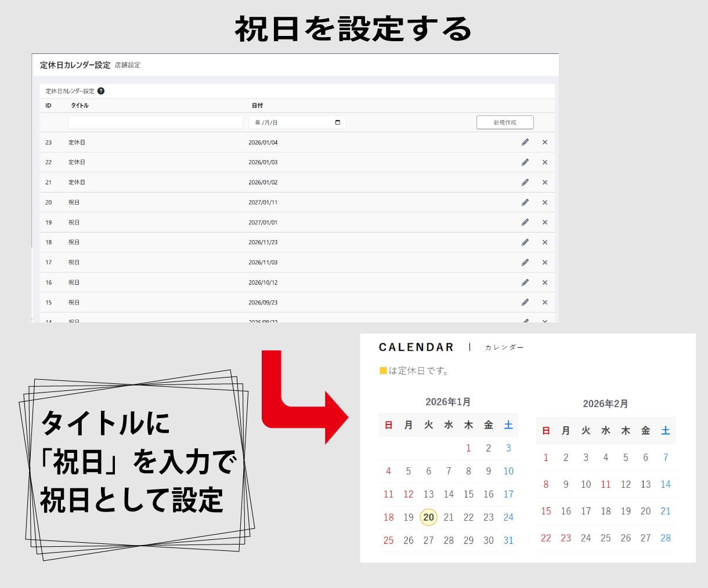Click the 新規作成 button
This screenshot has height=588, width=708.
tap(505, 122)
